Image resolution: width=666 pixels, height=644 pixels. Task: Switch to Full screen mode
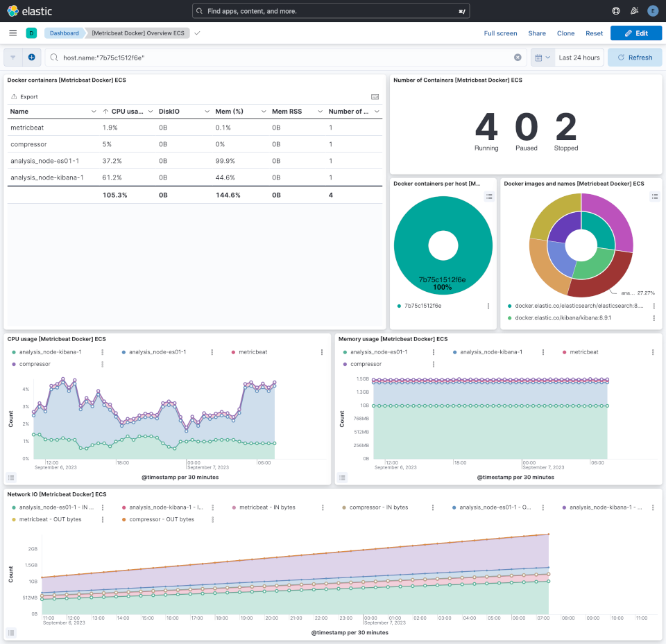pos(500,33)
